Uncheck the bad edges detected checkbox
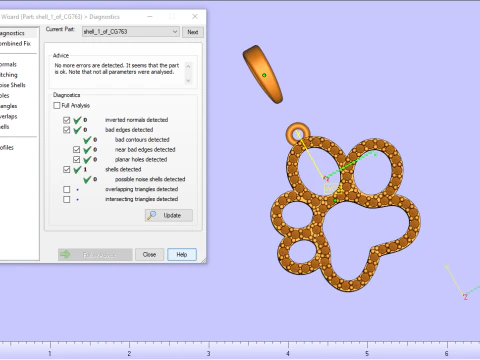480x360 pixels. point(66,130)
